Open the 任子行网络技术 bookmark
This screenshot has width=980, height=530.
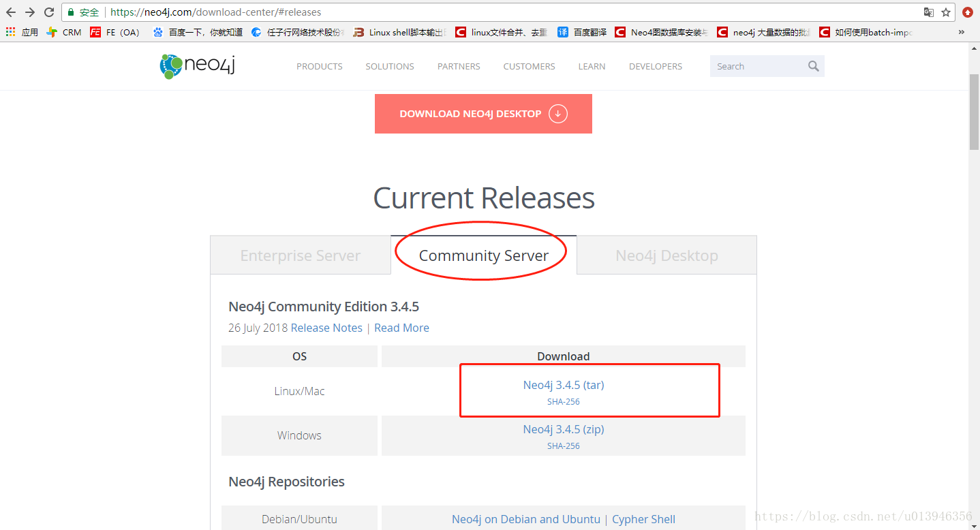click(x=298, y=32)
